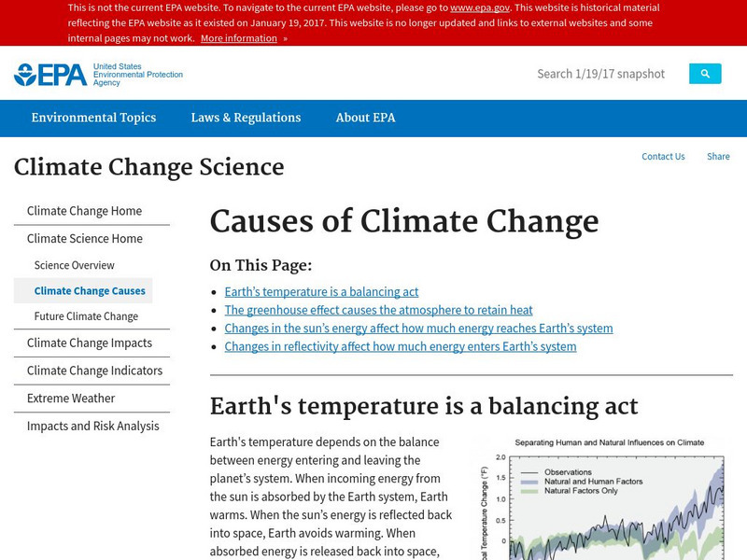
Task: Open the Laws & Regulations menu
Action: click(246, 118)
